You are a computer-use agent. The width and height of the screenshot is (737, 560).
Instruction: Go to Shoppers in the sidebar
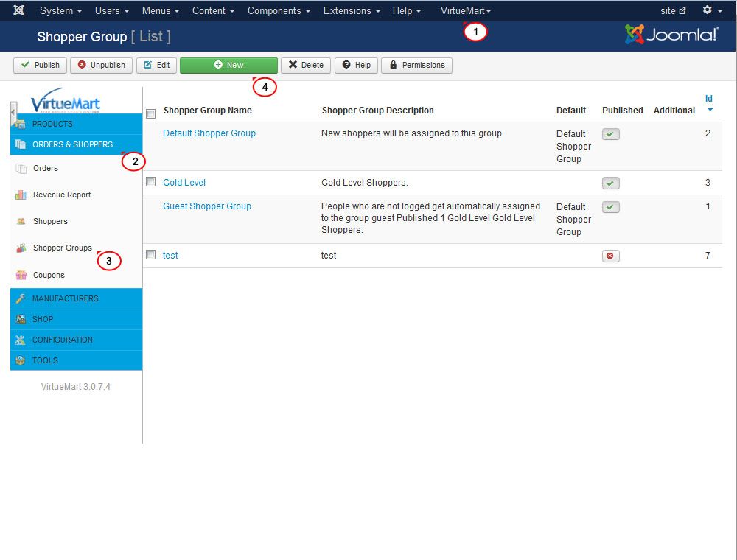50,221
